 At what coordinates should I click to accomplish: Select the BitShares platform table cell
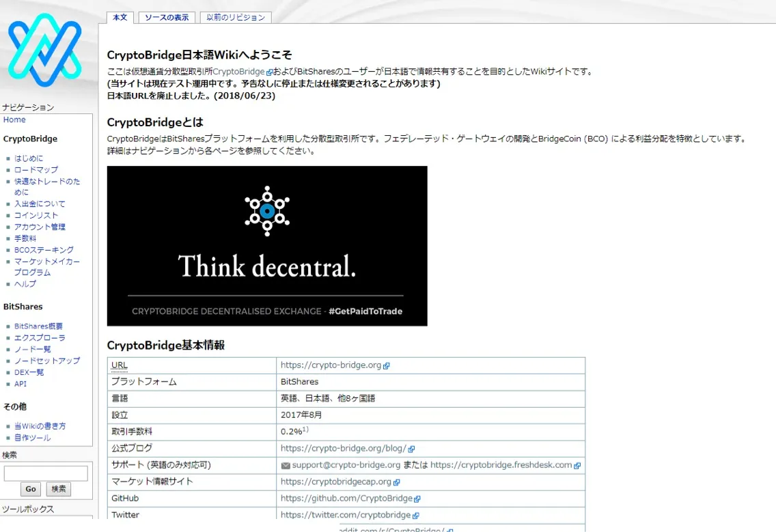coord(430,382)
